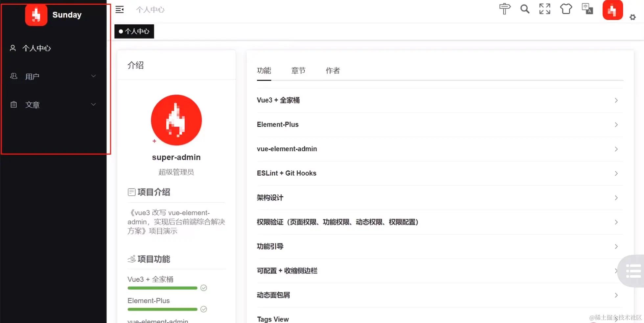Screen dimensions: 644x323
Task: Click the check circle next to Element-Plus progress
Action: 204,309
